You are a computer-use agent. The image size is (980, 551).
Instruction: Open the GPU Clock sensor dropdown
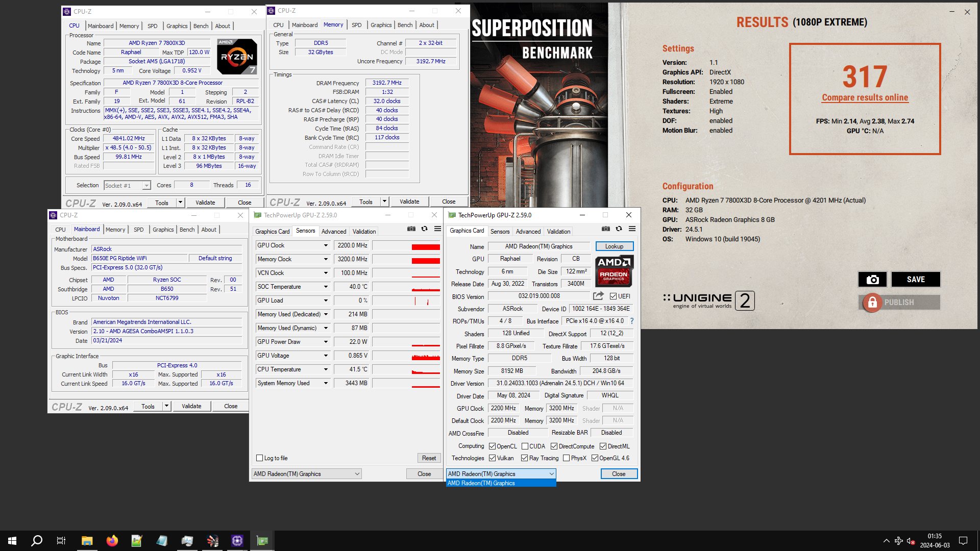click(326, 245)
